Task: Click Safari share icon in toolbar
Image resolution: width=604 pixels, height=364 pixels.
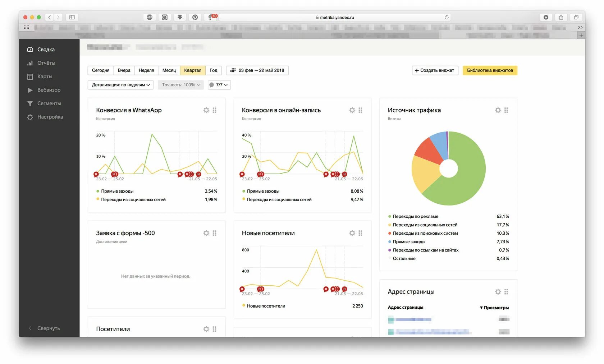Action: coord(561,17)
